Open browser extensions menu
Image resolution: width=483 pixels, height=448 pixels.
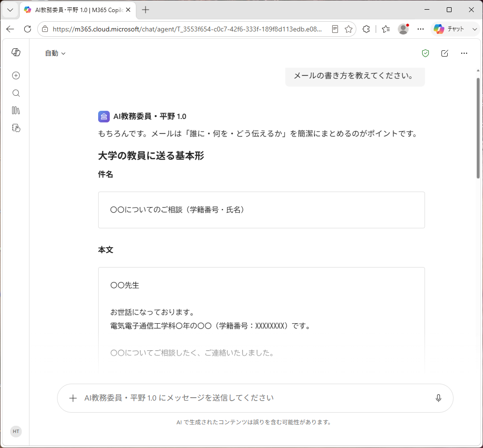point(366,29)
